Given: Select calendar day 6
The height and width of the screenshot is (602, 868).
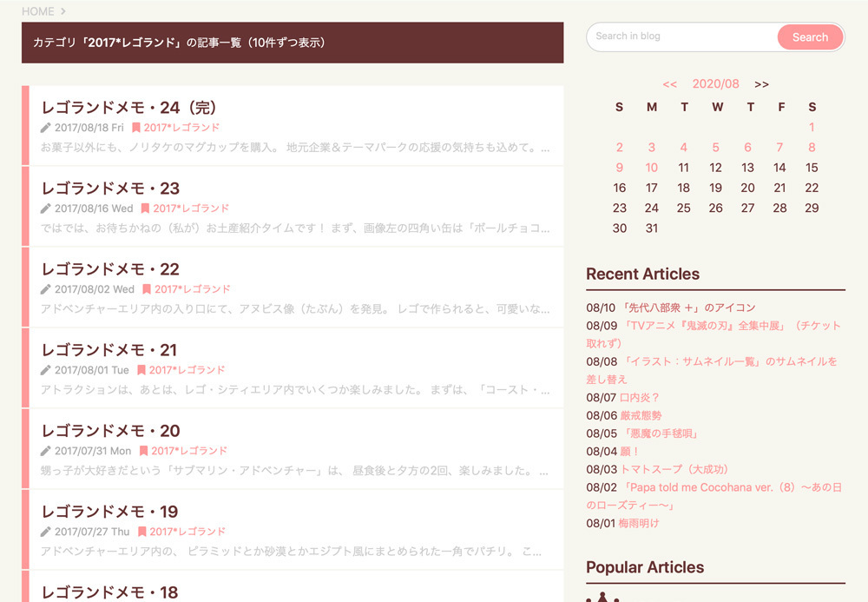Looking at the screenshot, I should (x=748, y=148).
